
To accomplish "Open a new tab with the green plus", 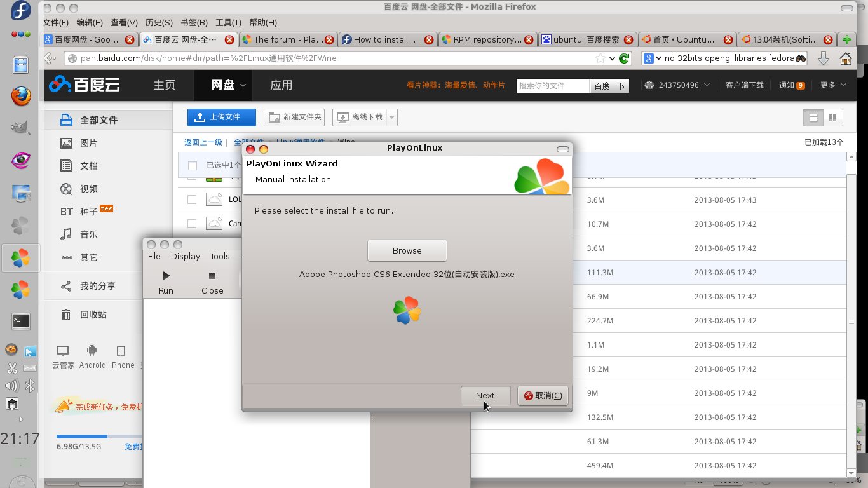I will pos(846,39).
